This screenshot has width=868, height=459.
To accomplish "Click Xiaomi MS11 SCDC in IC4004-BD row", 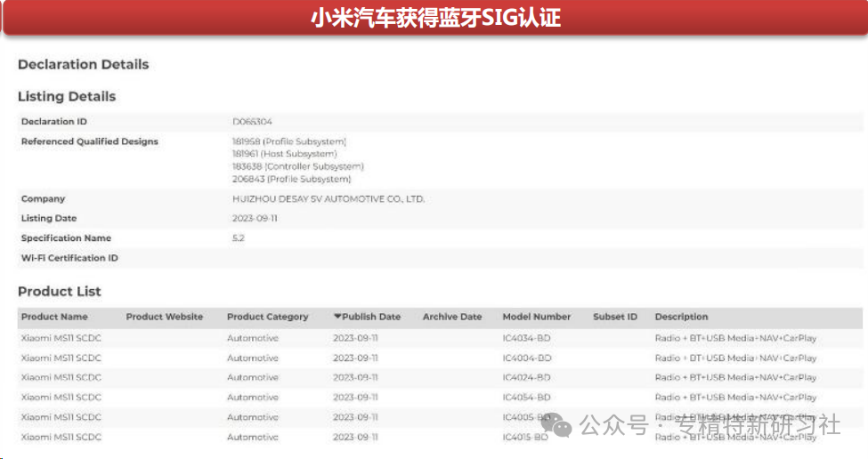I will click(x=61, y=358).
